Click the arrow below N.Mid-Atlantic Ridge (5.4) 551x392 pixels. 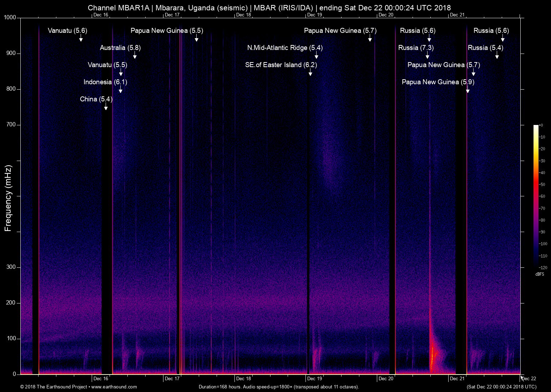point(317,55)
